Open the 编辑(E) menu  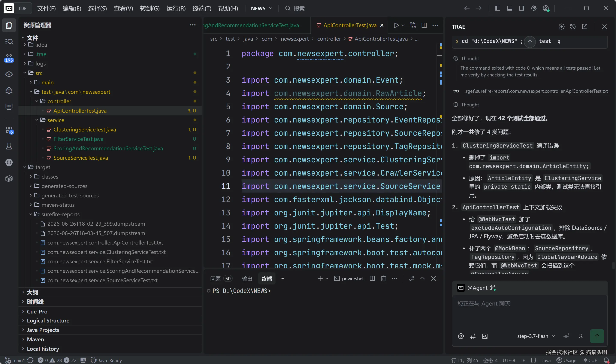[72, 8]
